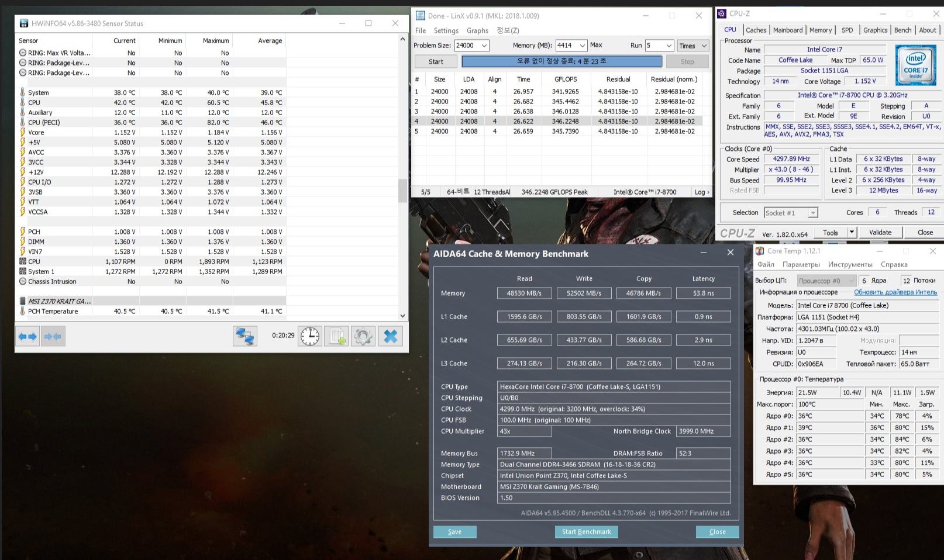This screenshot has width=944, height=560.
Task: Click the HWiNFO vertical scrollbar thumb
Action: coord(402,191)
